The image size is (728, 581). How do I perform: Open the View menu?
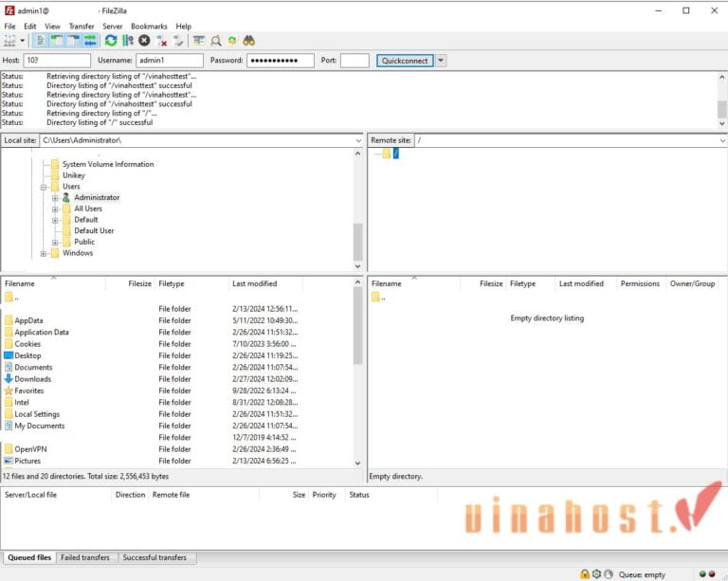click(x=52, y=27)
